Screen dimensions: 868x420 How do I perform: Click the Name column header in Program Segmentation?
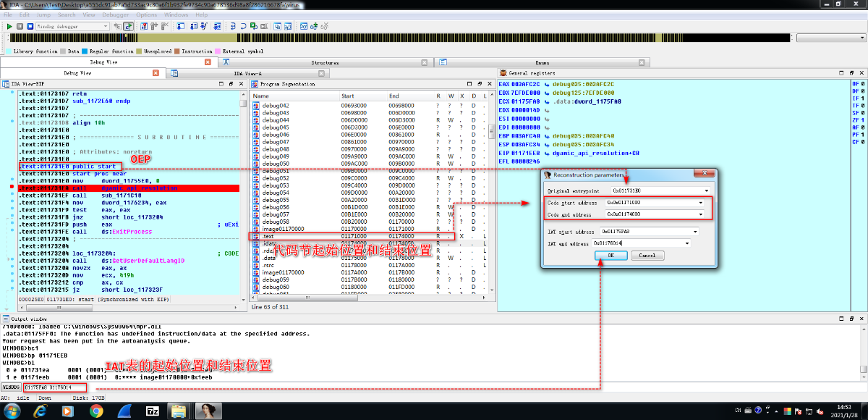click(295, 96)
